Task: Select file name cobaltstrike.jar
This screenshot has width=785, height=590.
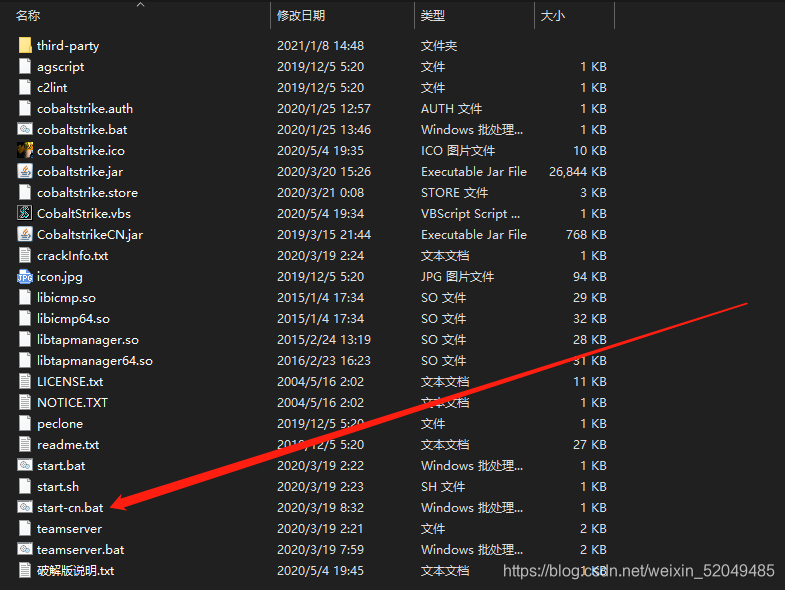Action: (80, 172)
